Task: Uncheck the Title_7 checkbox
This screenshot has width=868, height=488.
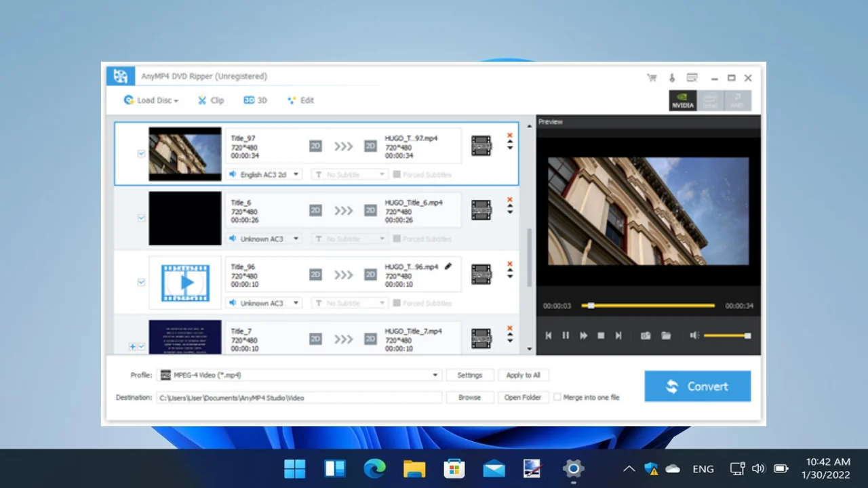Action: 141,346
